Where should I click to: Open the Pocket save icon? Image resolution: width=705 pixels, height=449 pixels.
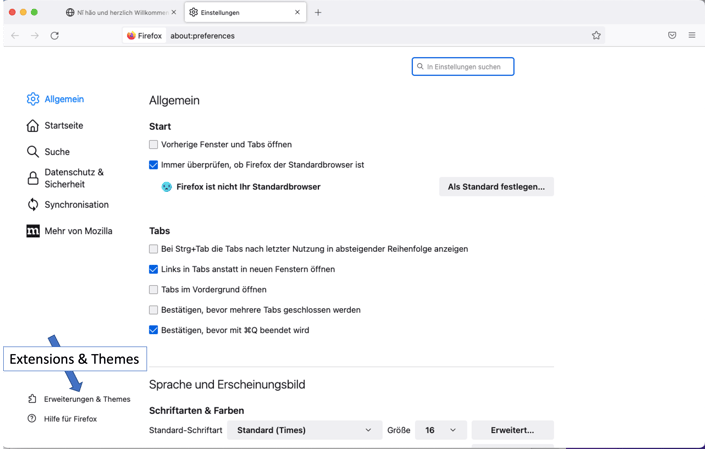[x=672, y=36]
